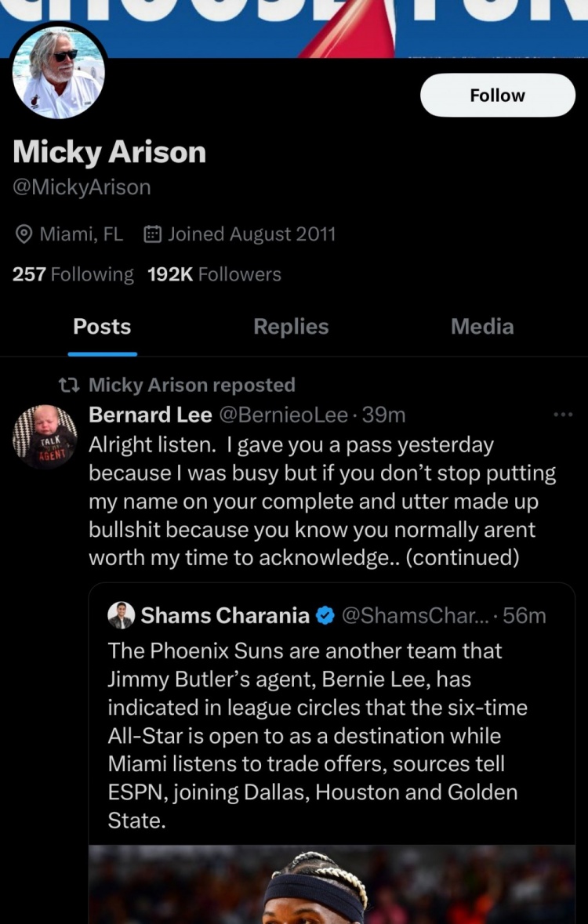Open Shams Charania's small avatar in quoted post
Viewport: 588px width, 924px height.
click(x=122, y=616)
